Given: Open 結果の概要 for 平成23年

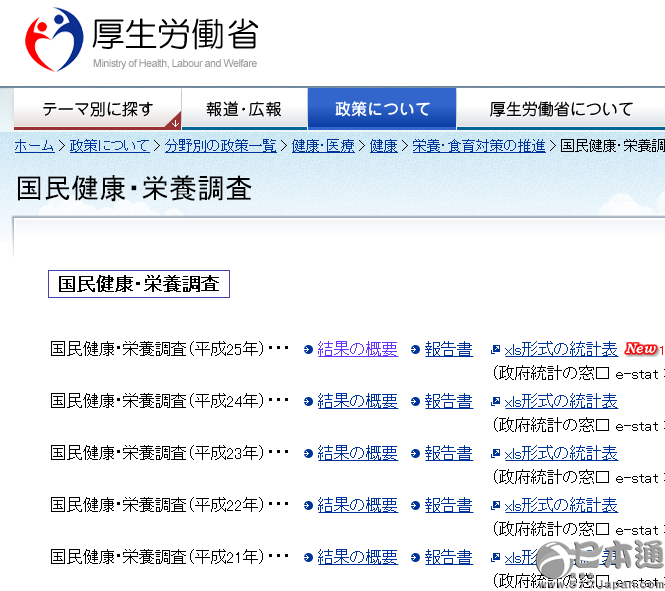Looking at the screenshot, I should pyautogui.click(x=358, y=453).
